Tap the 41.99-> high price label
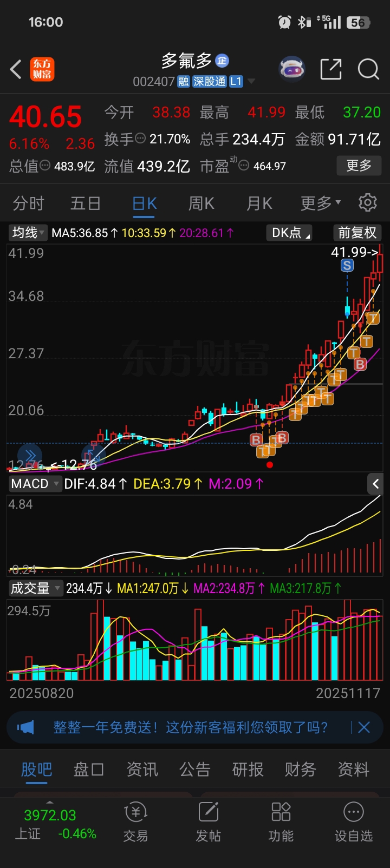 (355, 252)
